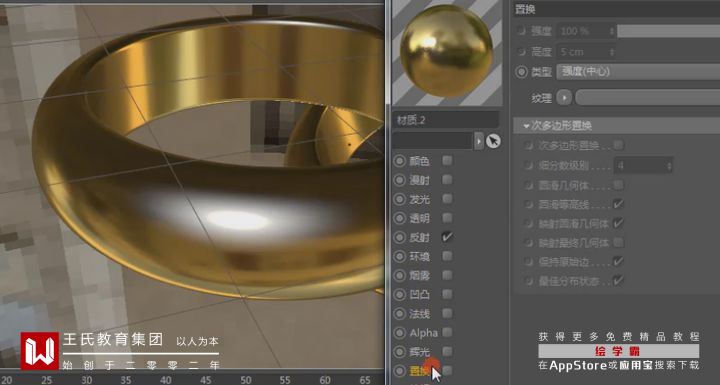This screenshot has width=720, height=385.
Task: Enable the 置换 channel checkbox
Action: click(447, 370)
